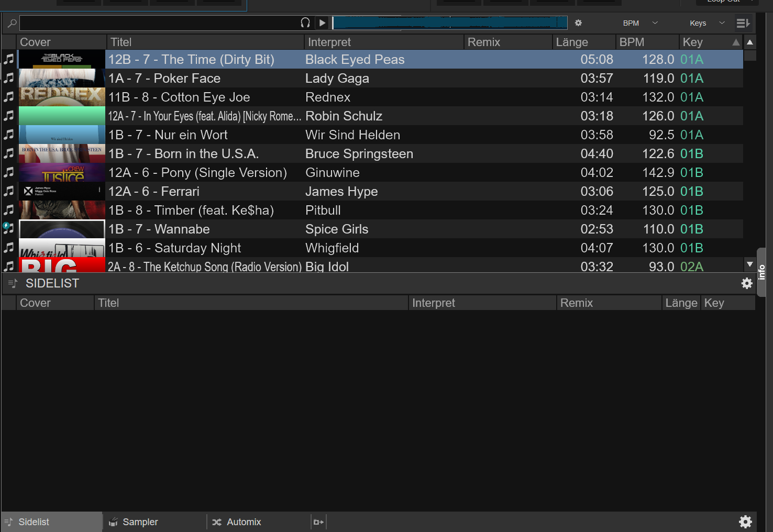Click music note icon for Saturday Night

pyautogui.click(x=9, y=248)
